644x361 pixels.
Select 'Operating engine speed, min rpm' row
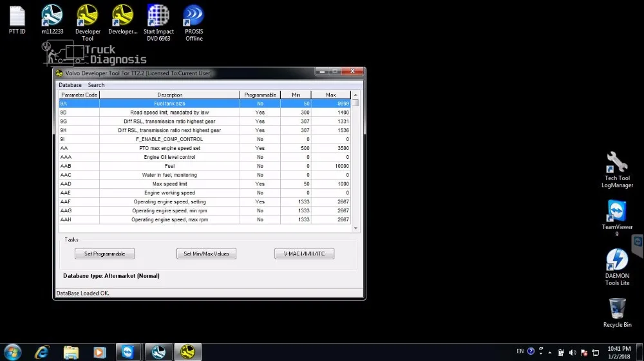[x=205, y=211]
